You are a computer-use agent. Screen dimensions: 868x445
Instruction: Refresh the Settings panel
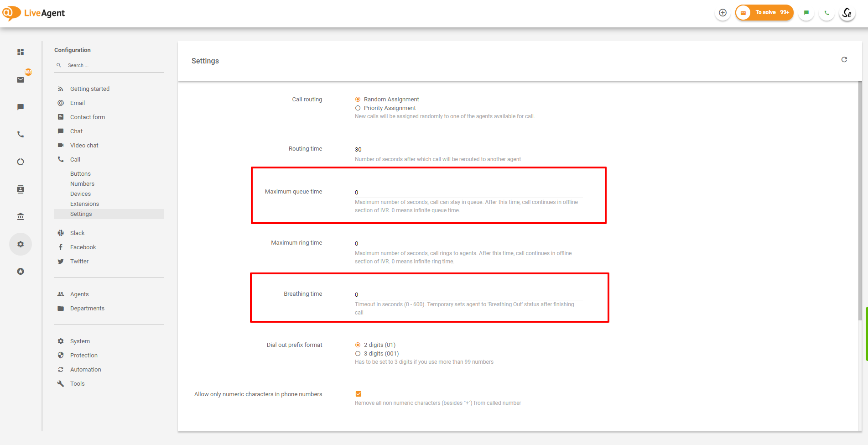coord(844,60)
